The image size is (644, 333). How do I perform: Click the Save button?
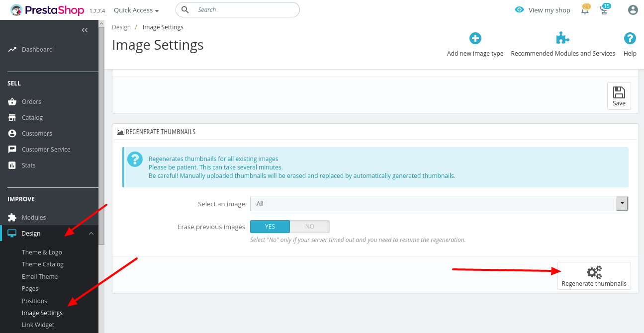619,96
